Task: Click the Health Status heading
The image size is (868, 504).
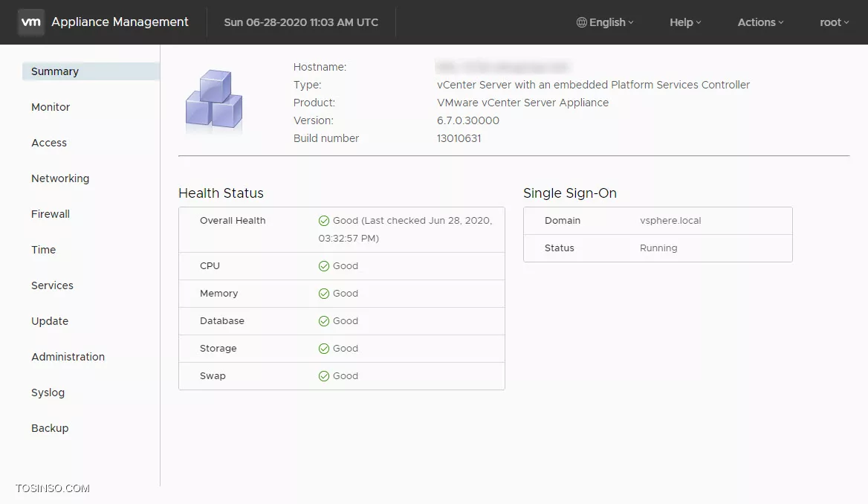Action: [x=221, y=193]
